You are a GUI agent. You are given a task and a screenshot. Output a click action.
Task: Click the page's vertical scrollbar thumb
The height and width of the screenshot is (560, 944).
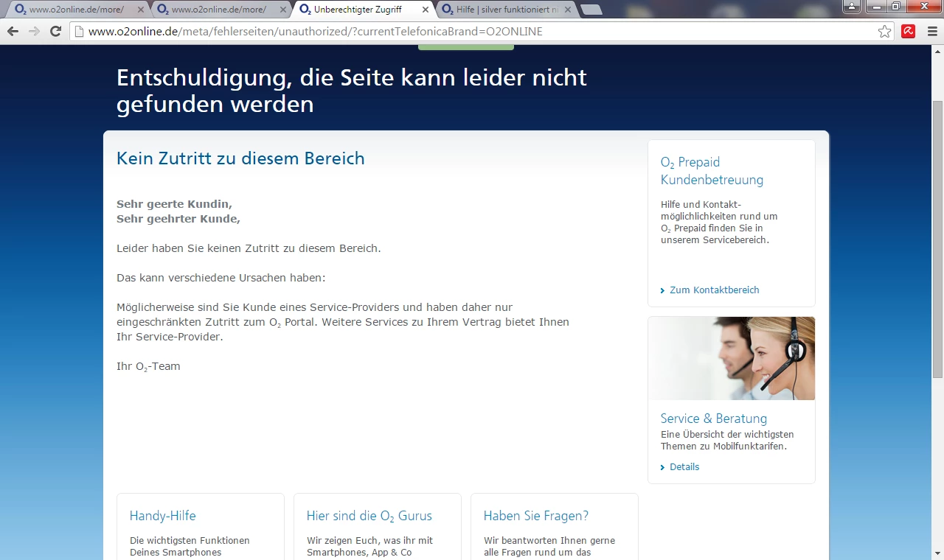pyautogui.click(x=938, y=239)
